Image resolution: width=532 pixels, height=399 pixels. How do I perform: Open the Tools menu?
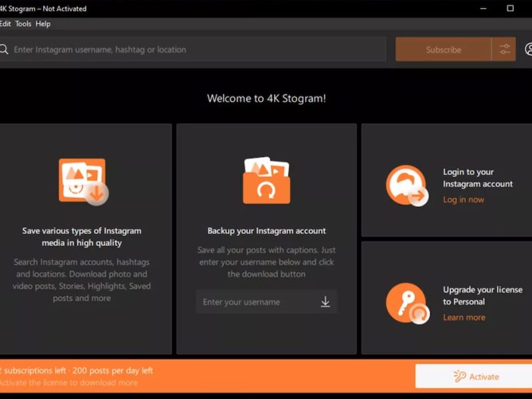[x=23, y=24]
